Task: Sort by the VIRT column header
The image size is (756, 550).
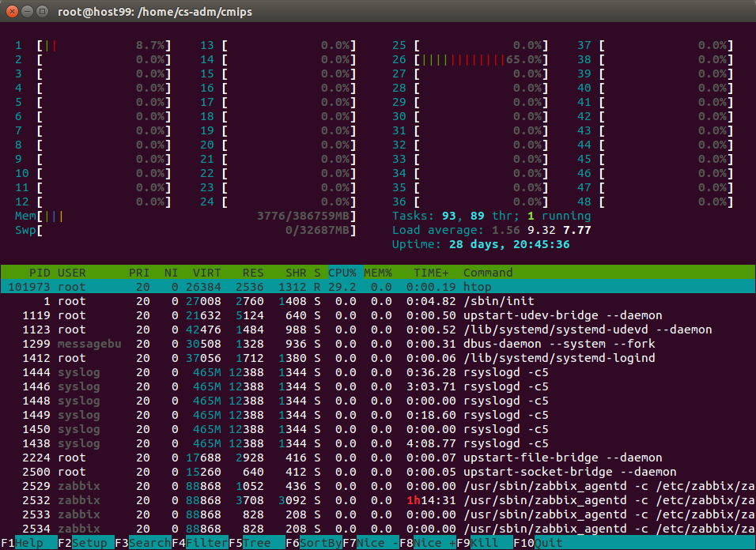Action: (x=207, y=273)
